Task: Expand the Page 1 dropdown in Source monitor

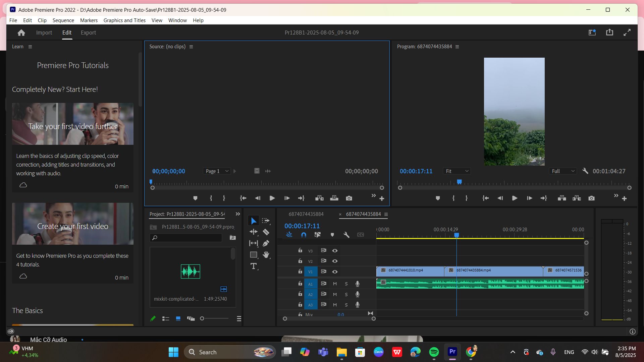Action: coord(217,171)
